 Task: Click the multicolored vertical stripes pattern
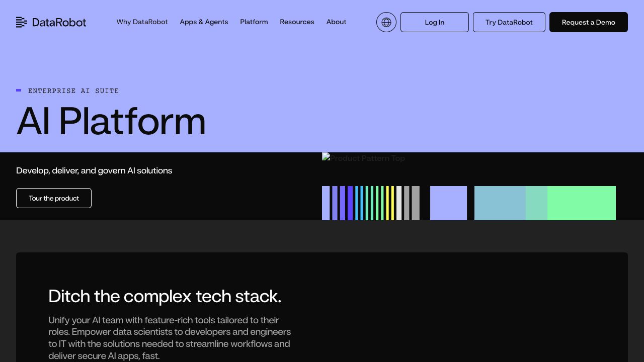[x=370, y=203]
